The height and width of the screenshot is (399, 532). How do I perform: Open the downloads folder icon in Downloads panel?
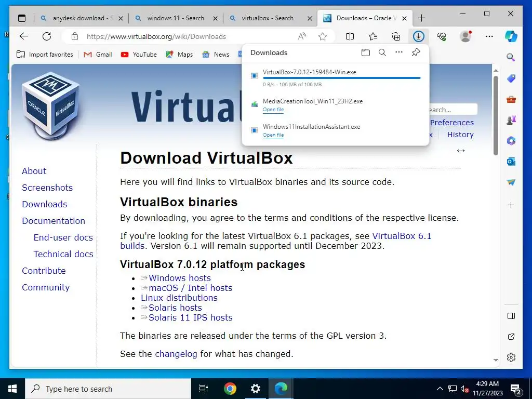365,52
